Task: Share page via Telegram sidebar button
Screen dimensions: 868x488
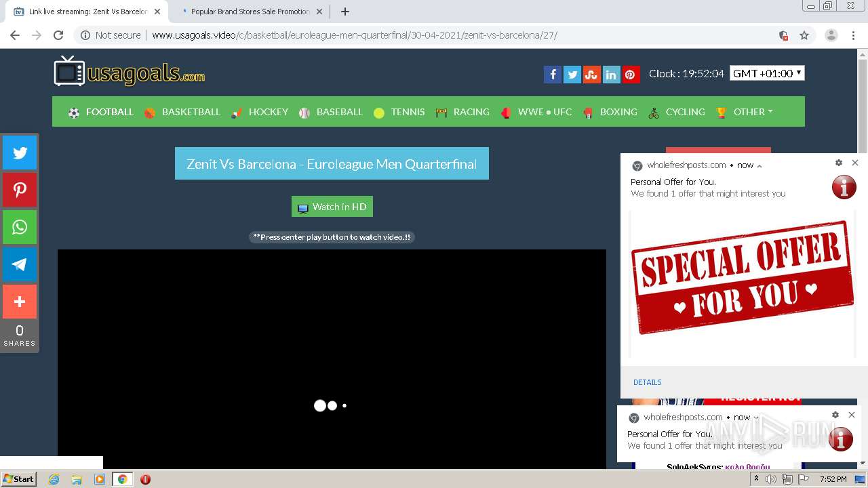Action: (x=20, y=264)
